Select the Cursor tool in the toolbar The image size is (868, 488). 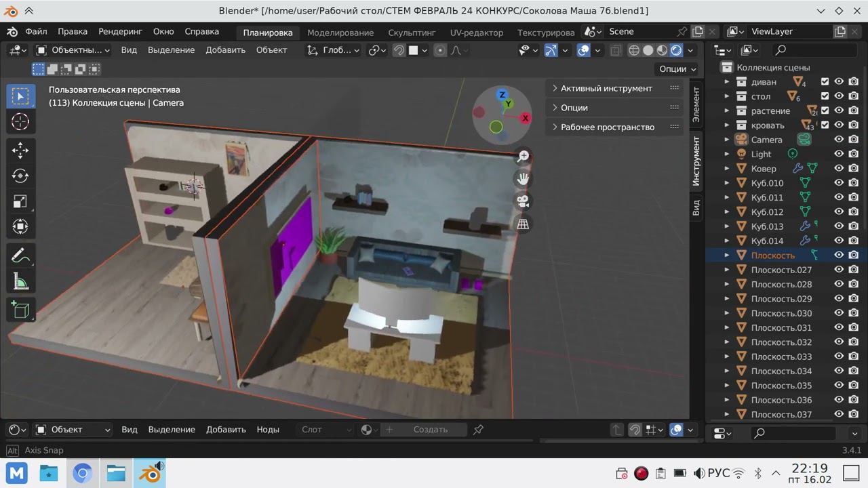20,122
